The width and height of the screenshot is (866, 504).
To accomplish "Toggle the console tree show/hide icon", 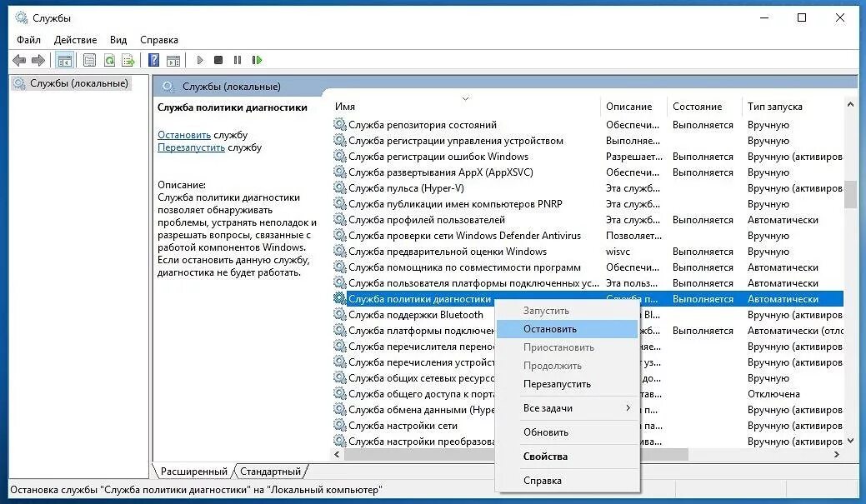I will click(65, 60).
